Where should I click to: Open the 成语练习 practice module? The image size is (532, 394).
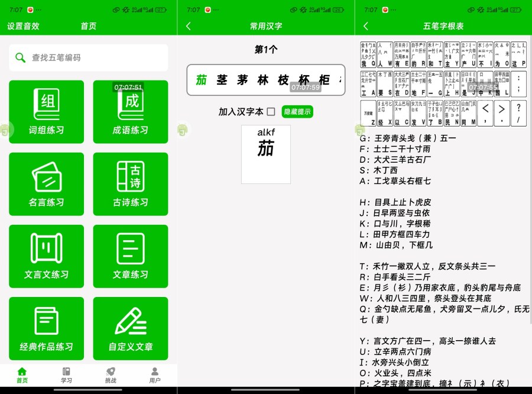pos(131,112)
